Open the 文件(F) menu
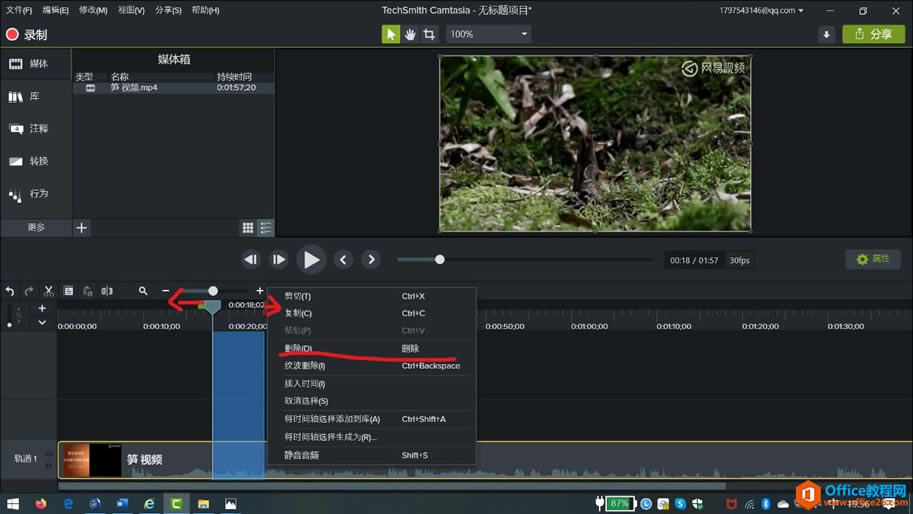The height and width of the screenshot is (514, 913). click(19, 10)
